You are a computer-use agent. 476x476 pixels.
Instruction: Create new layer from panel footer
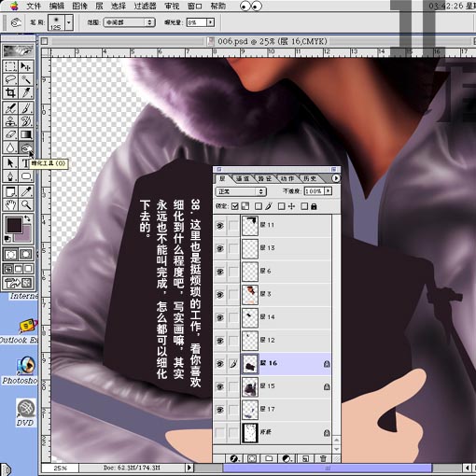pos(305,458)
